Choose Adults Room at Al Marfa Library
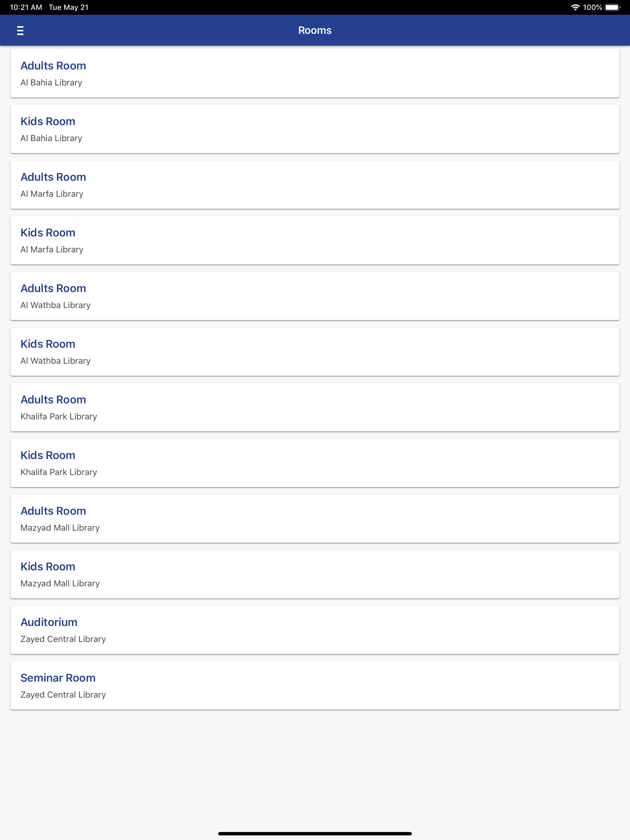 (315, 184)
